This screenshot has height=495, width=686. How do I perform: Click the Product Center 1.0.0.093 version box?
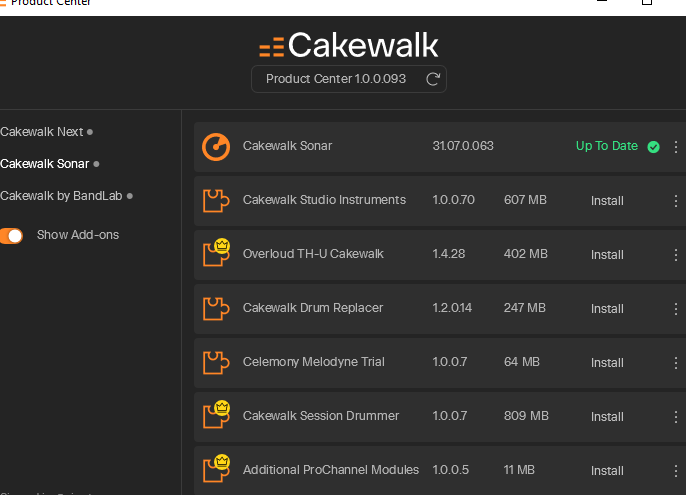tap(349, 79)
